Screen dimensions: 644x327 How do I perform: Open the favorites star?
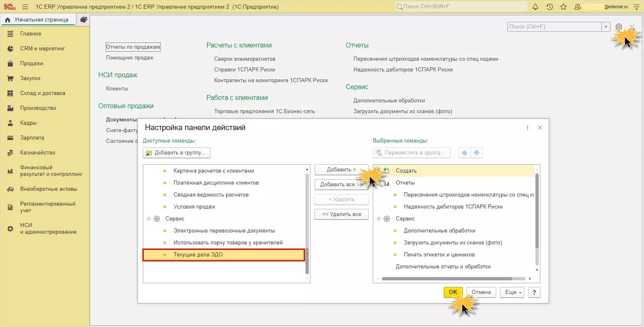[563, 7]
